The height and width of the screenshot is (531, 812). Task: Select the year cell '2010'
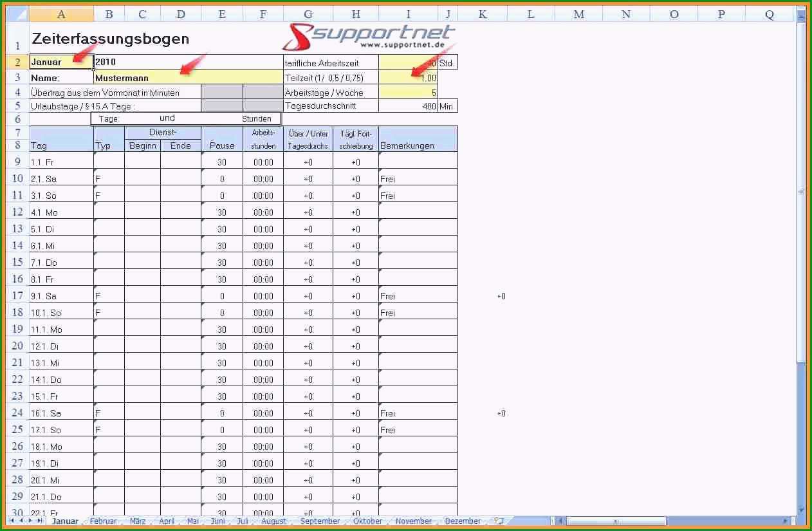point(188,62)
